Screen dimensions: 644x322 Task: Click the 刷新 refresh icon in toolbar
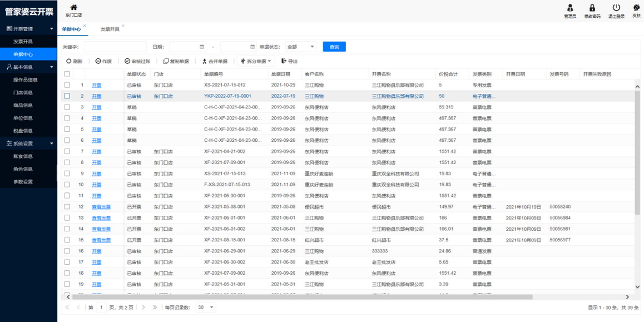[x=69, y=61]
